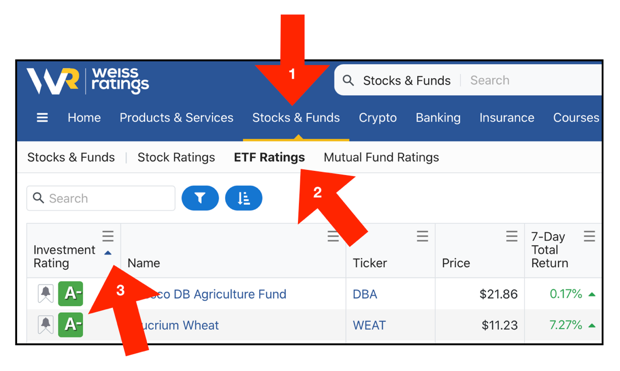Image resolution: width=620 pixels, height=371 pixels.
Task: Open the DBA ticker link
Action: click(365, 294)
